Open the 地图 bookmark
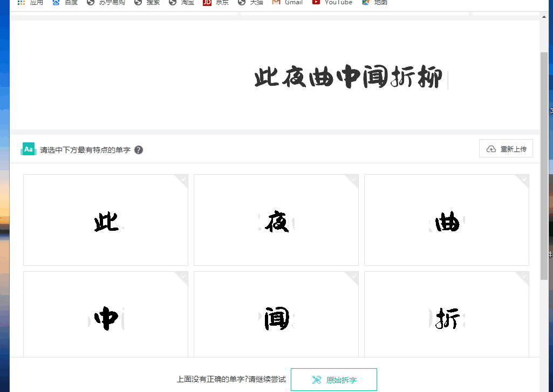553x392 pixels. tap(366, 2)
